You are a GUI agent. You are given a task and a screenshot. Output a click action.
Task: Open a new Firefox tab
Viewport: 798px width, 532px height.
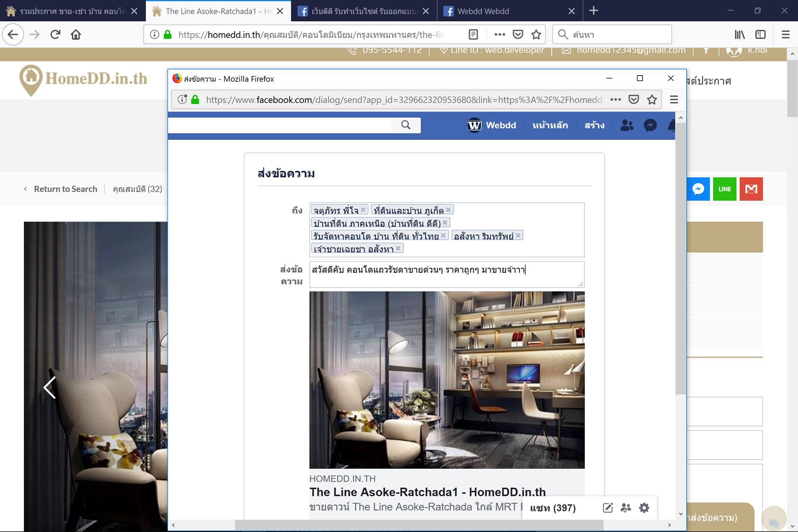coord(593,11)
